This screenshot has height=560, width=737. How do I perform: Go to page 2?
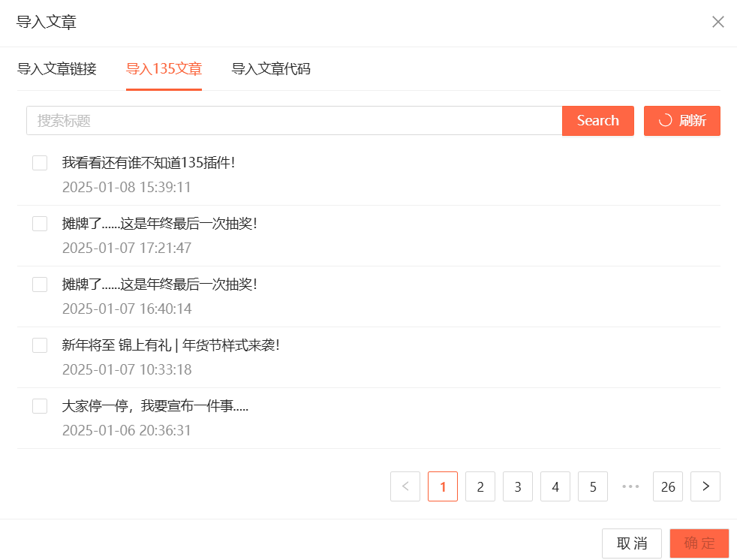480,486
